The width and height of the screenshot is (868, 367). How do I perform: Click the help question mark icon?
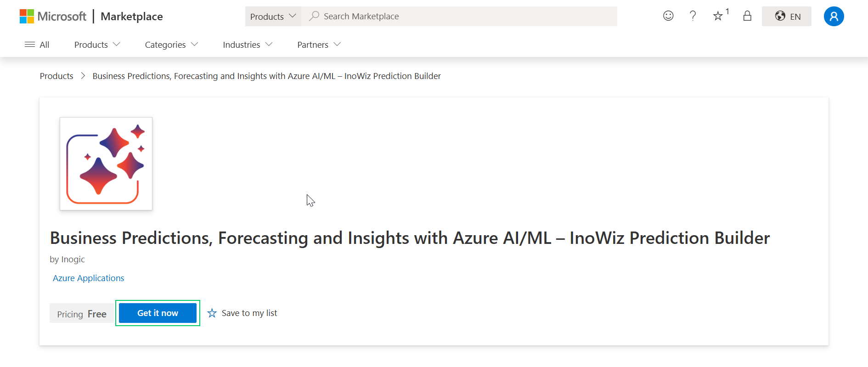[693, 16]
